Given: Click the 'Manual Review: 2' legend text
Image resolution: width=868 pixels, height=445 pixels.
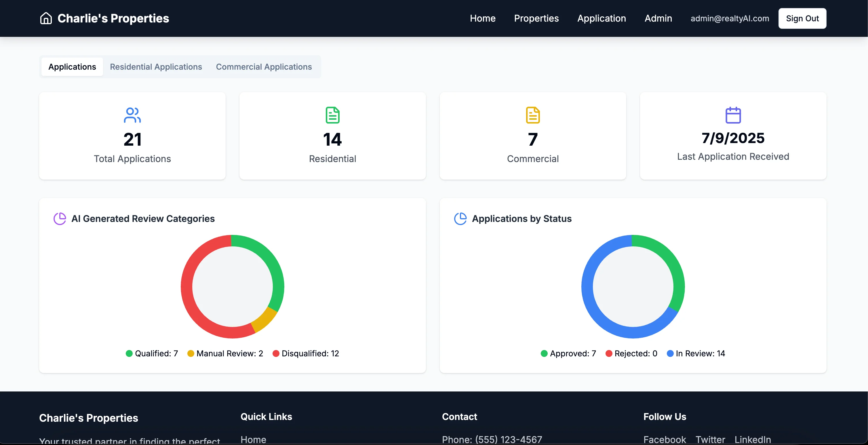Looking at the screenshot, I should click(230, 353).
